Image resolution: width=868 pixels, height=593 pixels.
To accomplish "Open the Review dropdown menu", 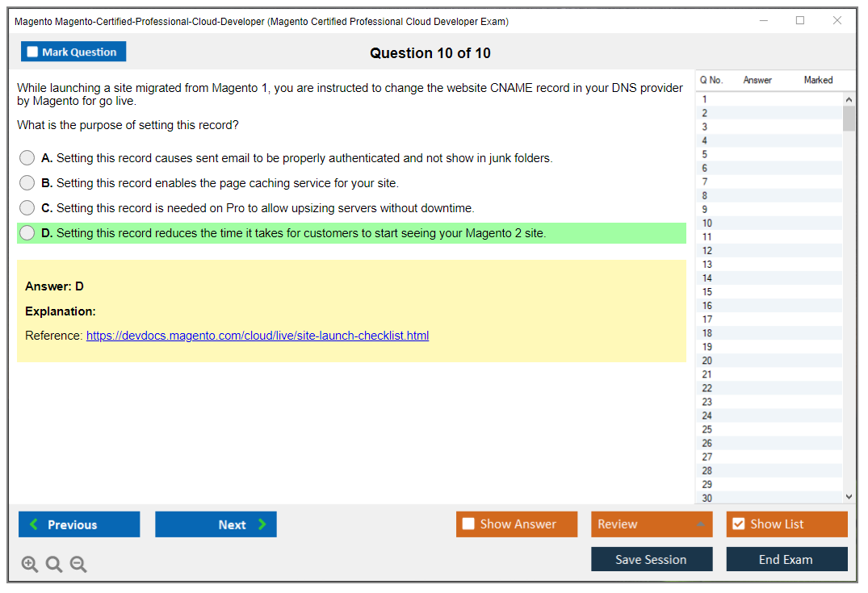I will coord(651,524).
